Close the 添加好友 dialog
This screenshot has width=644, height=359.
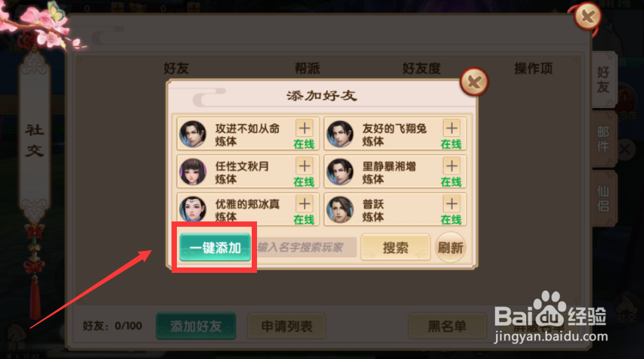pos(474,82)
